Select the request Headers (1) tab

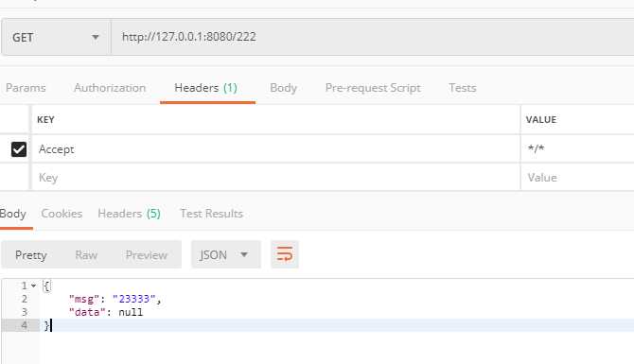click(205, 88)
